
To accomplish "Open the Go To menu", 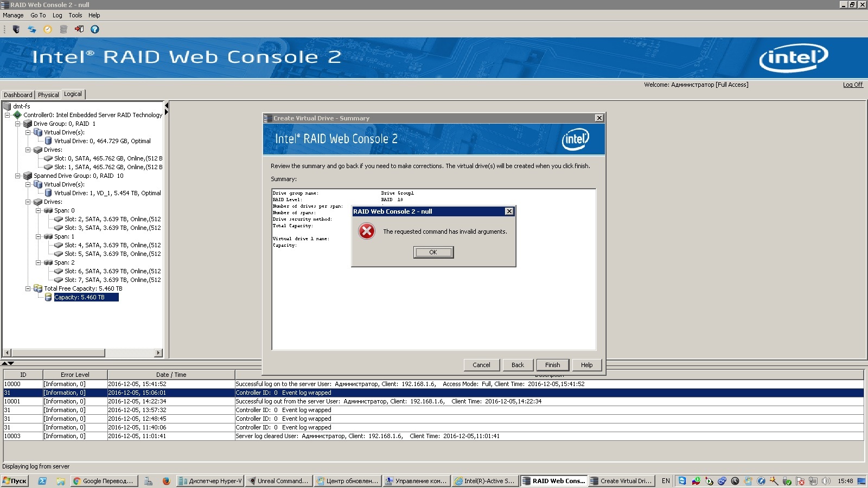I will click(x=38, y=15).
